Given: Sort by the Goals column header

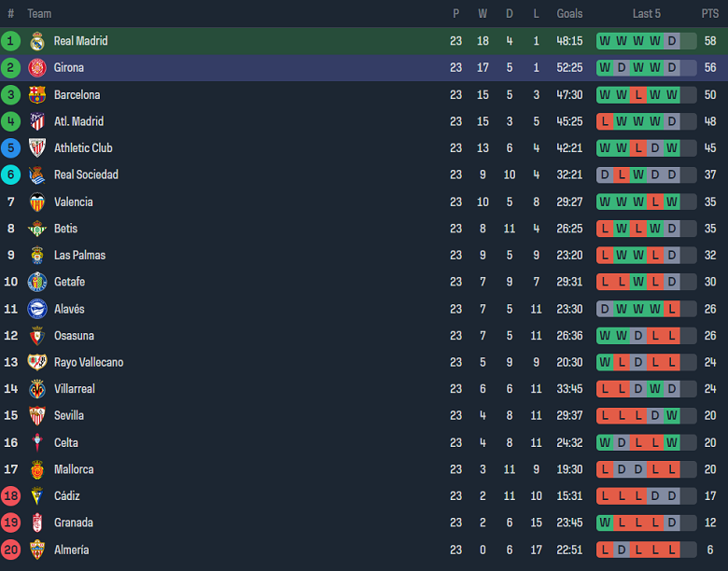Looking at the screenshot, I should pyautogui.click(x=569, y=14).
